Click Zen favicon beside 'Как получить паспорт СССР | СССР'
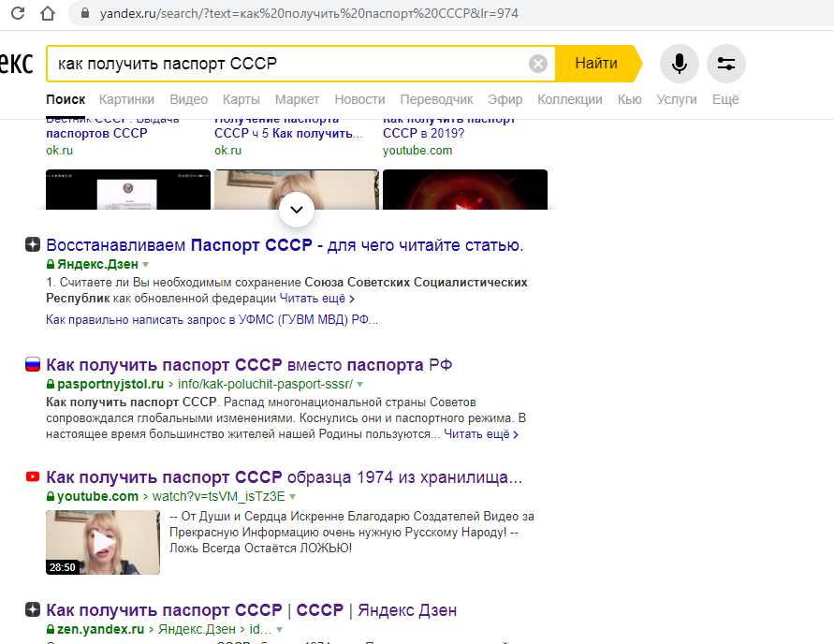Image resolution: width=834 pixels, height=644 pixels. [x=33, y=609]
